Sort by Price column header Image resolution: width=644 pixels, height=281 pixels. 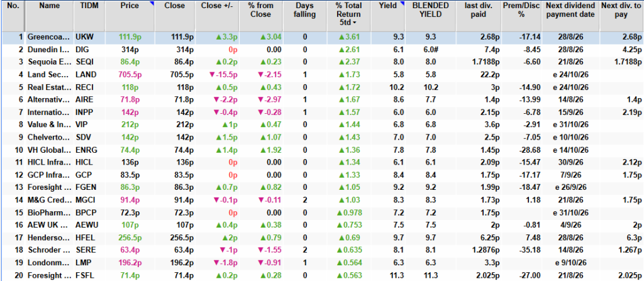(x=130, y=6)
